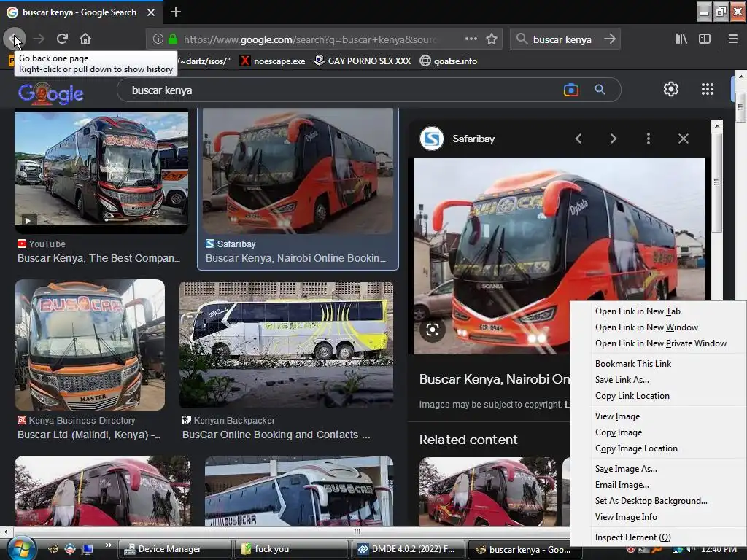This screenshot has height=560, width=747.
Task: Open Windows Start button
Action: (x=20, y=548)
